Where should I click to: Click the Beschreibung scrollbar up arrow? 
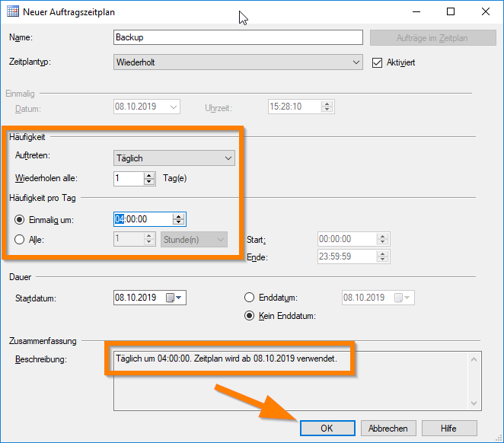click(x=474, y=359)
